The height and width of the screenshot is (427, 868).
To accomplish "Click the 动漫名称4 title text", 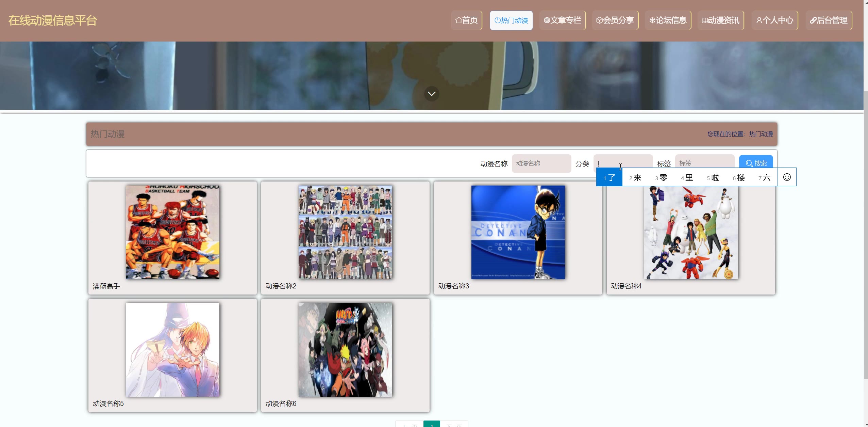I will [x=626, y=286].
